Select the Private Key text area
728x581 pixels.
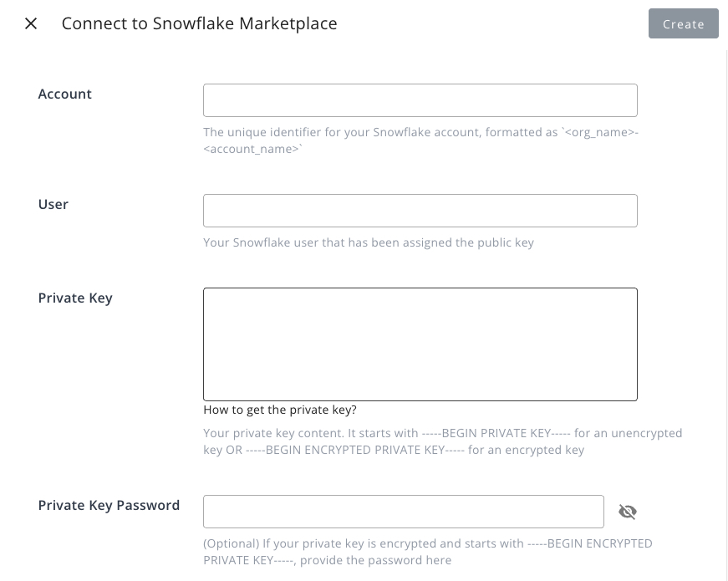(x=420, y=344)
